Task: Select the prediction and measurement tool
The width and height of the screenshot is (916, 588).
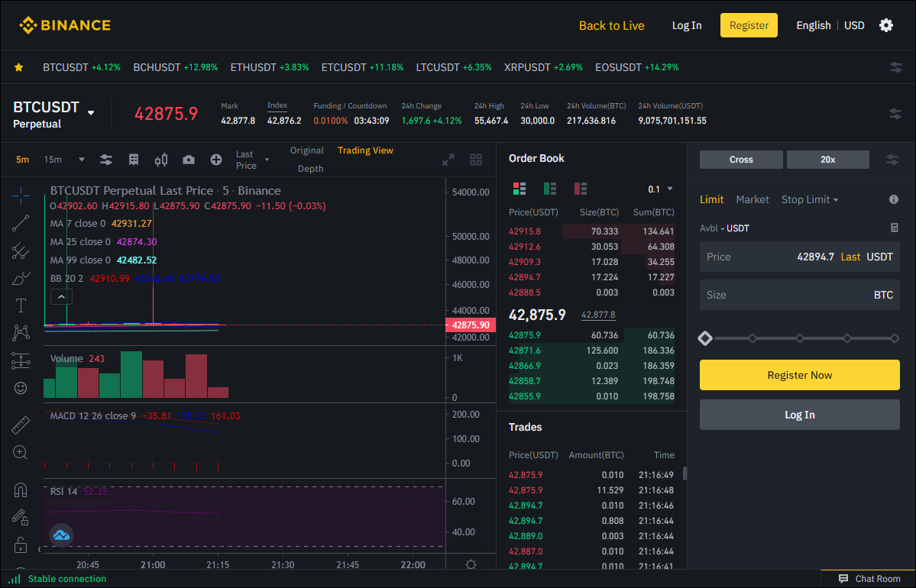Action: (21, 361)
